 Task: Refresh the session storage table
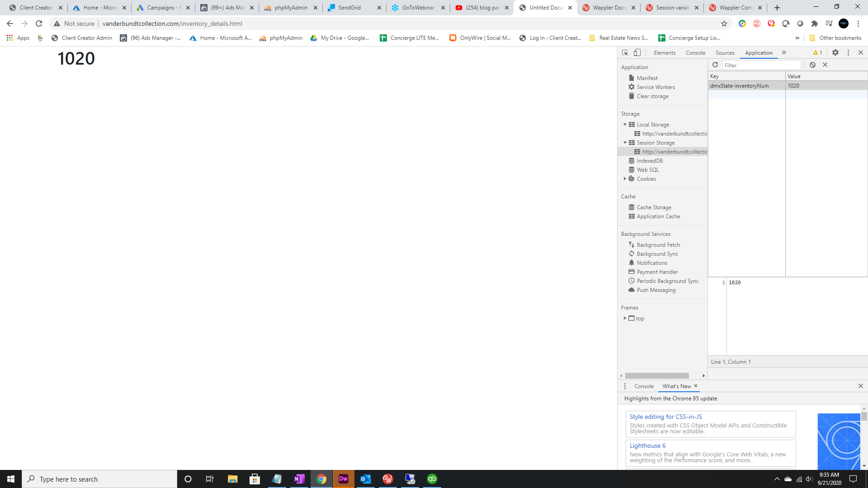point(715,65)
